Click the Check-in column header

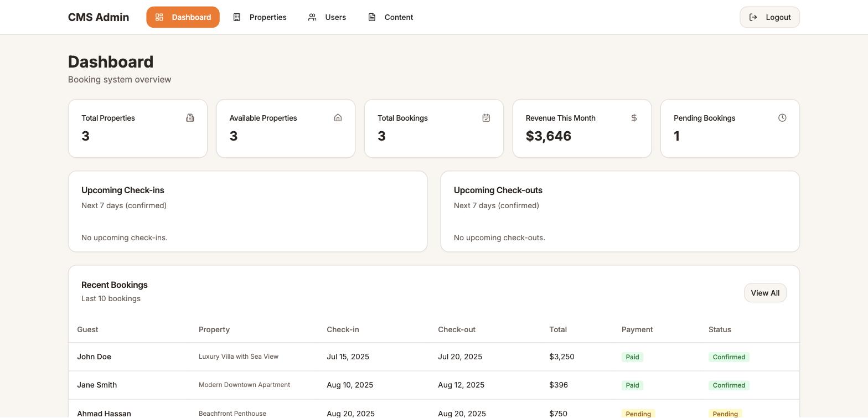point(343,329)
